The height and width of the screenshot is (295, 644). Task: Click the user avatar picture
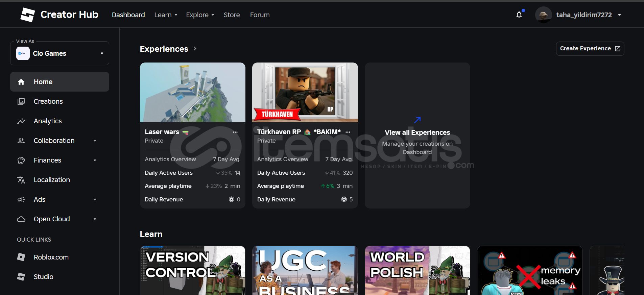[543, 15]
